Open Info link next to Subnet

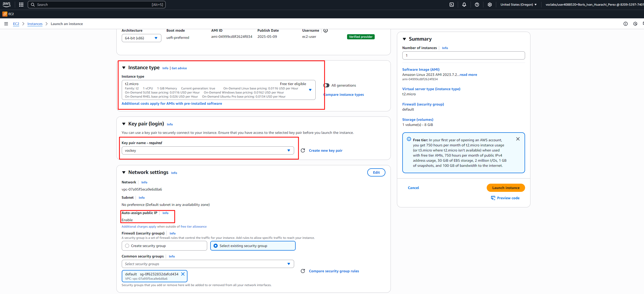(x=142, y=198)
